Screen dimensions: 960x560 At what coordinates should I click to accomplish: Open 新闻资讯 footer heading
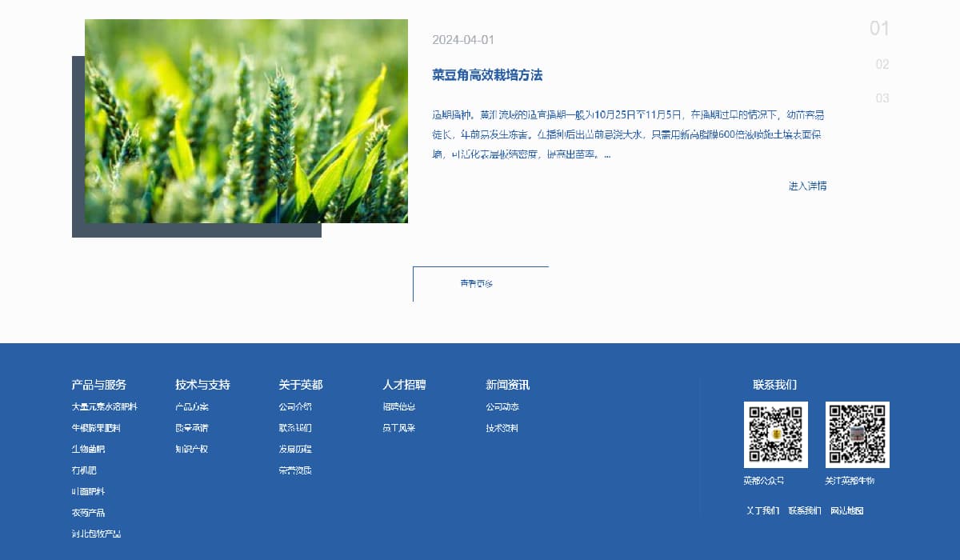pos(508,385)
